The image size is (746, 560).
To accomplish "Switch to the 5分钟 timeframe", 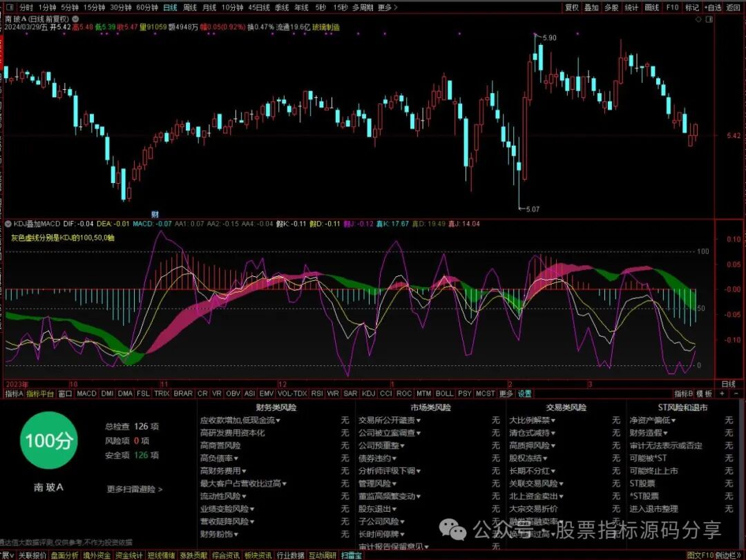I will point(70,8).
